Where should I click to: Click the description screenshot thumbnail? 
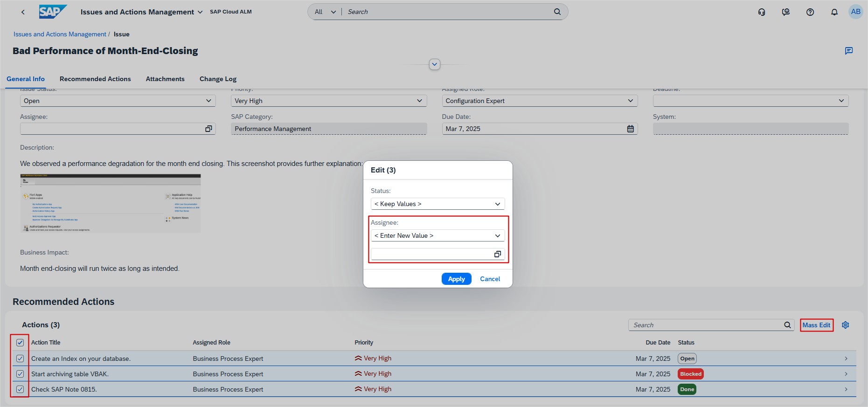point(111,203)
